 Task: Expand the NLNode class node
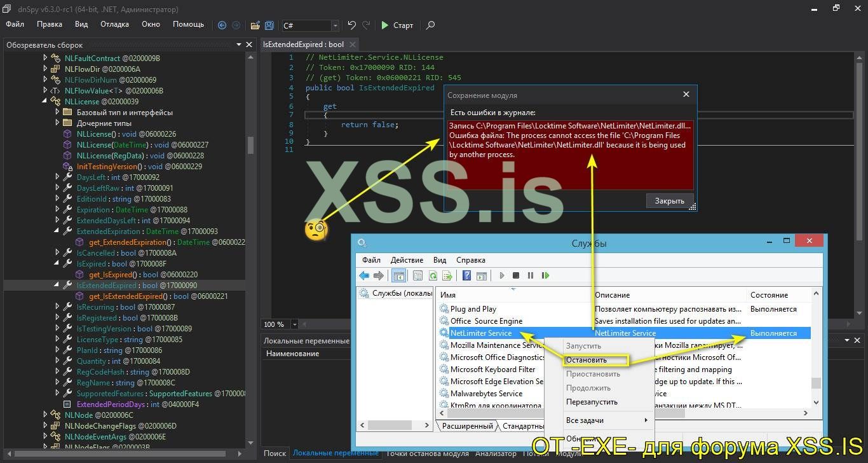[45, 415]
